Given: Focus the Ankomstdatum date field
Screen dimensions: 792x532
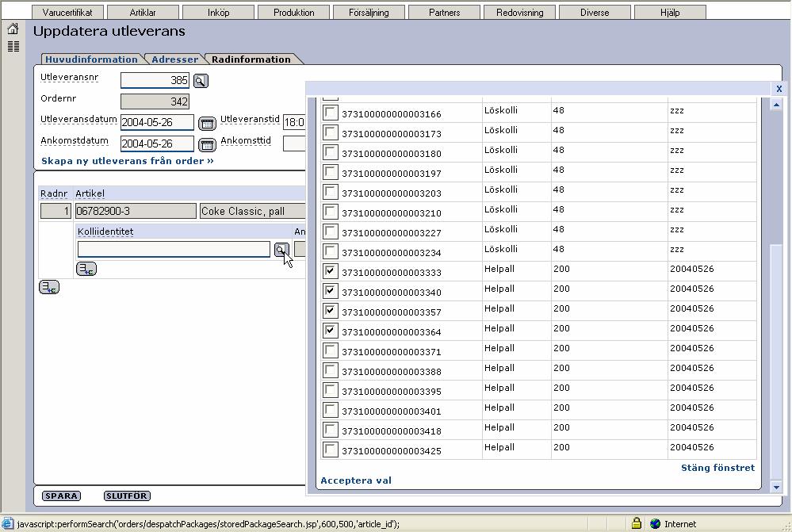Looking at the screenshot, I should click(x=157, y=144).
